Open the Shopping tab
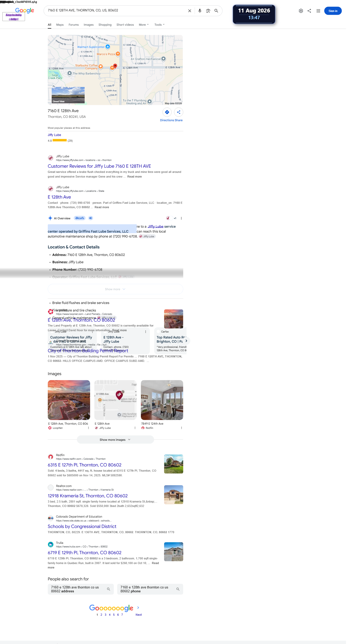Viewport: 350px width, 644px height. coord(105,25)
